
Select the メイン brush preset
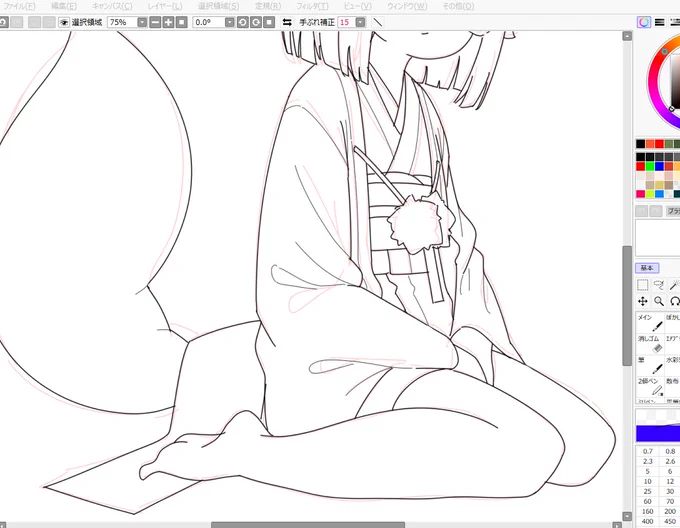click(651, 323)
